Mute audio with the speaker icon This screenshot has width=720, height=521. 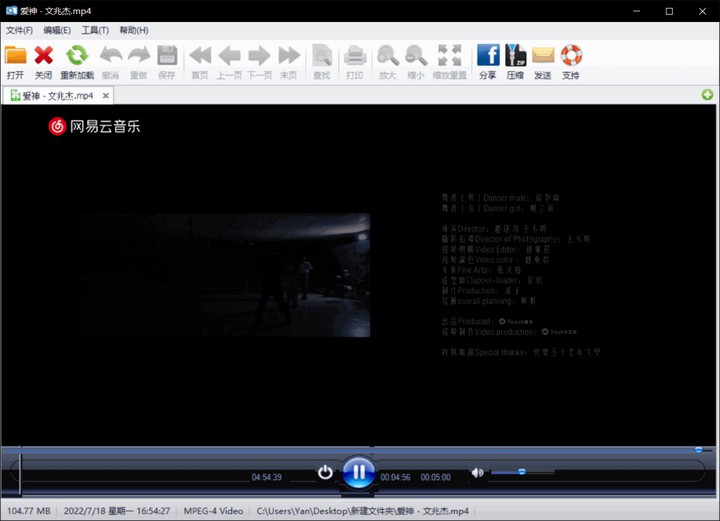477,472
